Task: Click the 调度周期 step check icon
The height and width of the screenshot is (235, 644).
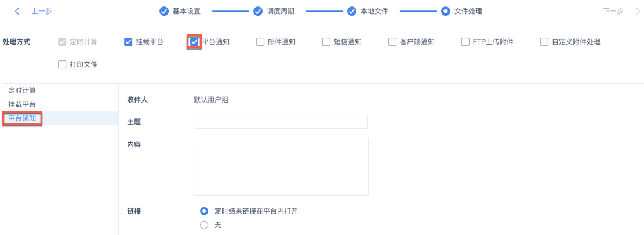Action: click(x=258, y=11)
